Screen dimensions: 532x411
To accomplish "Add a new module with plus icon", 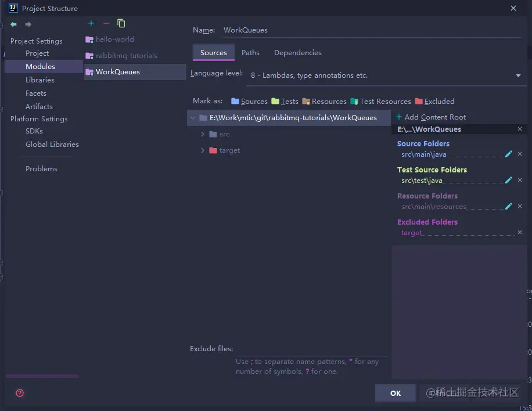I will pyautogui.click(x=91, y=23).
